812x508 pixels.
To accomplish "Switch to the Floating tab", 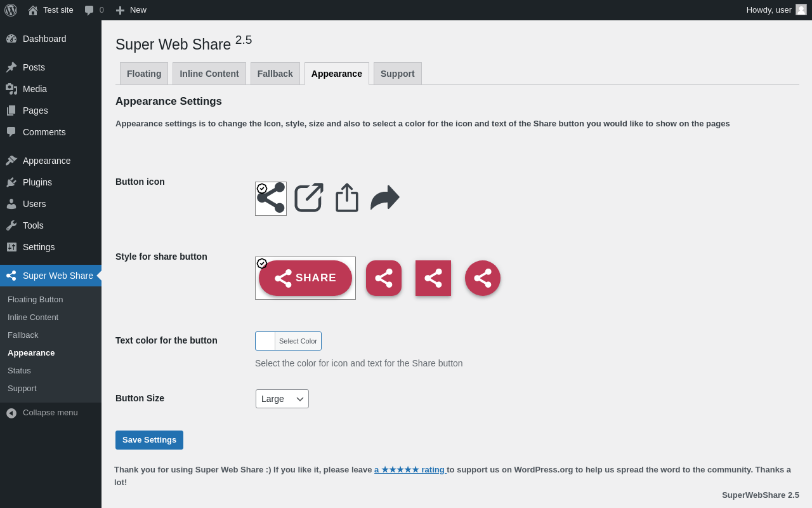I will 144,74.
